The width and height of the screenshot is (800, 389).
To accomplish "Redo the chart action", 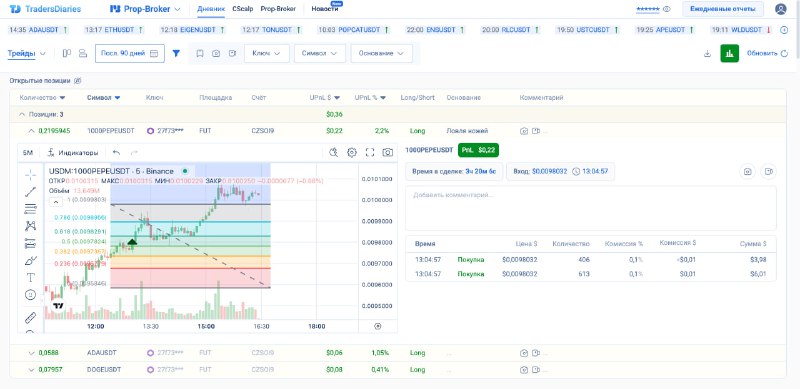I will (x=134, y=152).
